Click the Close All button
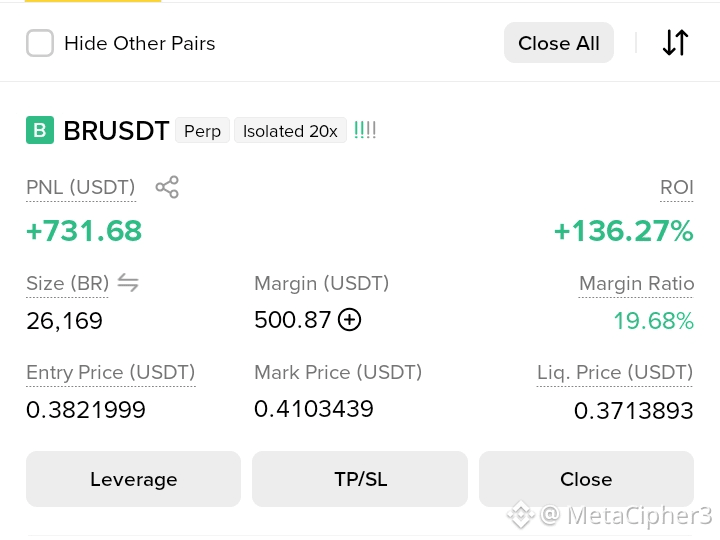The height and width of the screenshot is (540, 720). pos(559,43)
